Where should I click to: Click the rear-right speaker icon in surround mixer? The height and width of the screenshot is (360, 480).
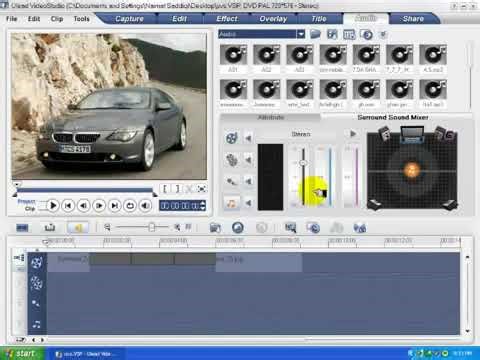point(449,204)
